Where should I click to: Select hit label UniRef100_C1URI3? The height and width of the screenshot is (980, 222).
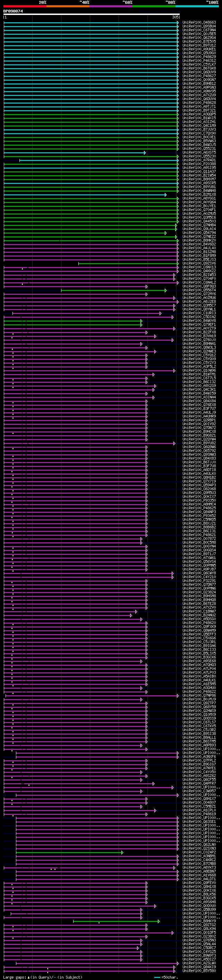(x=199, y=313)
